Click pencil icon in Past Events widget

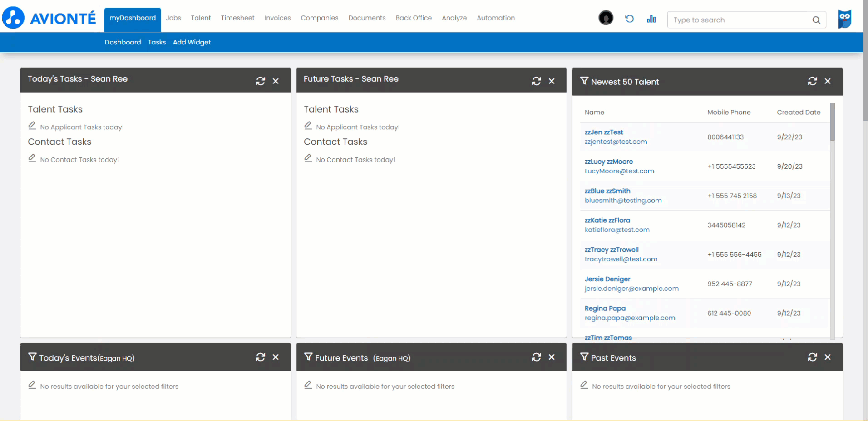(x=584, y=385)
